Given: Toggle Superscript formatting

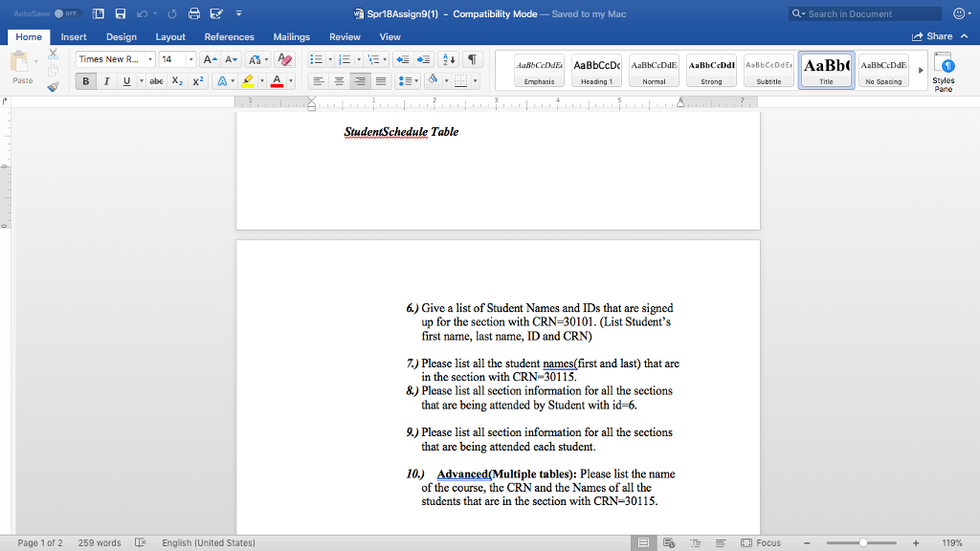Looking at the screenshot, I should click(x=197, y=81).
